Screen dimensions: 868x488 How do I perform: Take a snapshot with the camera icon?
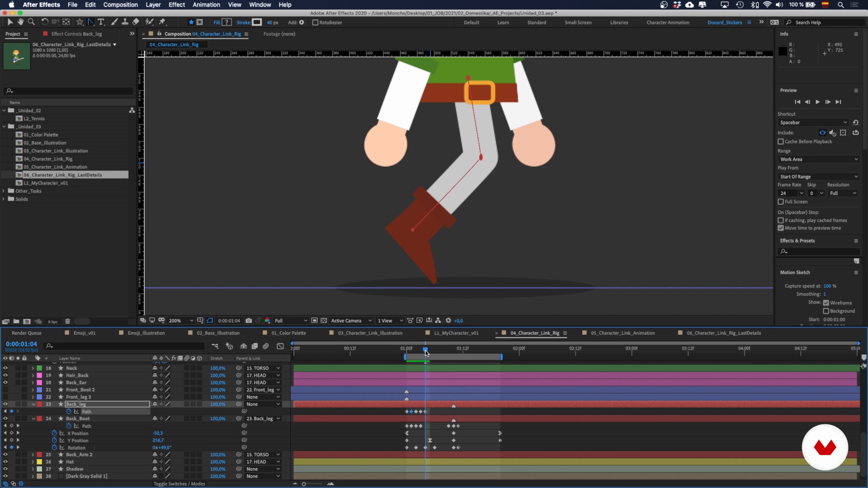pyautogui.click(x=249, y=321)
